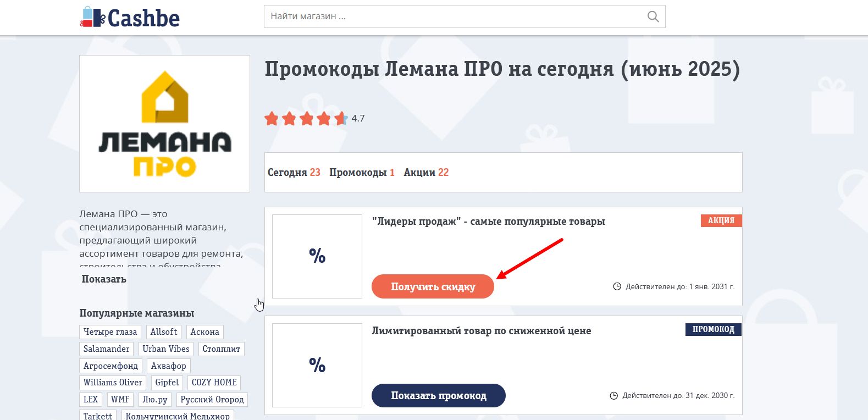Open the Русский Огород store tag

212,400
